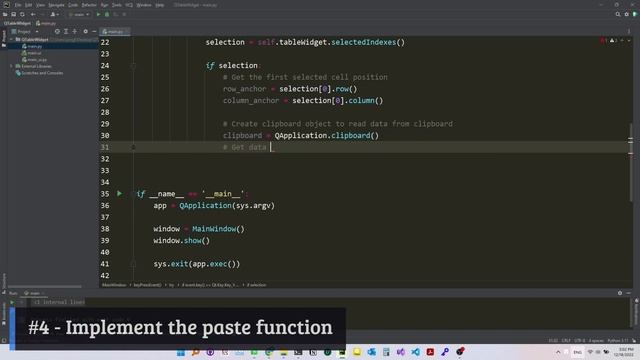Click the Debug bug icon in toolbar
Image resolution: width=640 pixels, height=360 pixels.
[x=107, y=14]
